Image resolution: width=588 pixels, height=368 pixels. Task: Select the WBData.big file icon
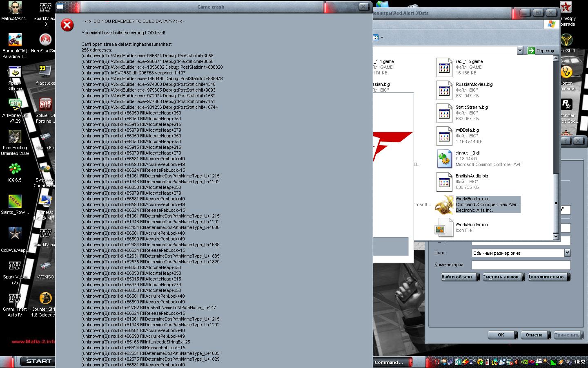point(444,136)
